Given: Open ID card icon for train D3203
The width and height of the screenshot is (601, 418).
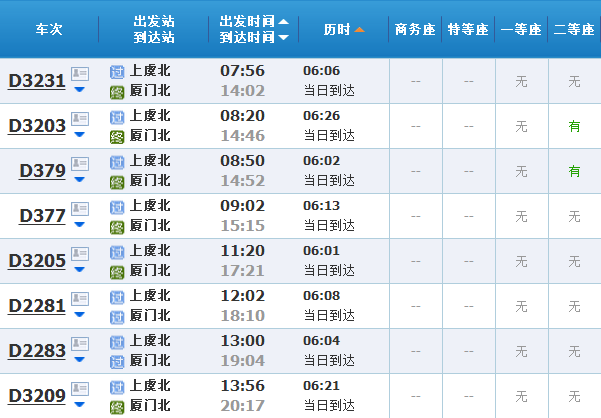Looking at the screenshot, I should [x=80, y=119].
